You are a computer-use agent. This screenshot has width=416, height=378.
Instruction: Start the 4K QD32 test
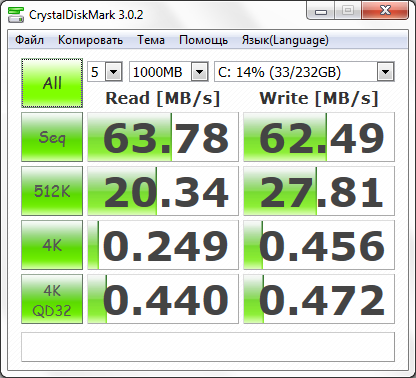tap(52, 299)
